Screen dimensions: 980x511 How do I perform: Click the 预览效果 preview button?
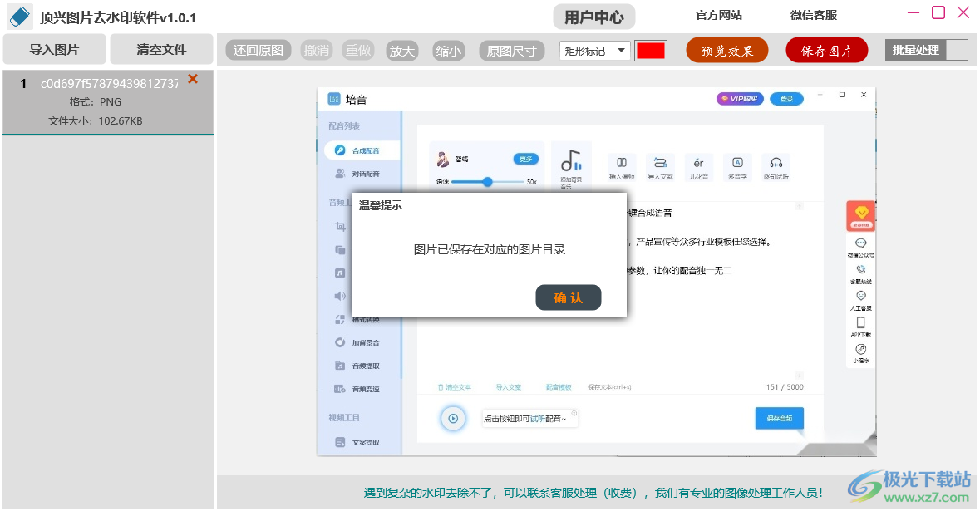[x=726, y=51]
